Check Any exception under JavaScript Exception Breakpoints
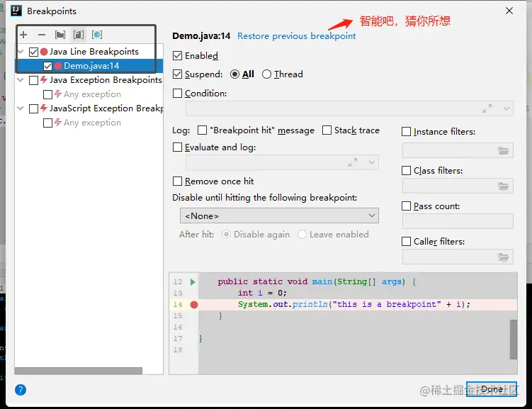 click(x=47, y=123)
